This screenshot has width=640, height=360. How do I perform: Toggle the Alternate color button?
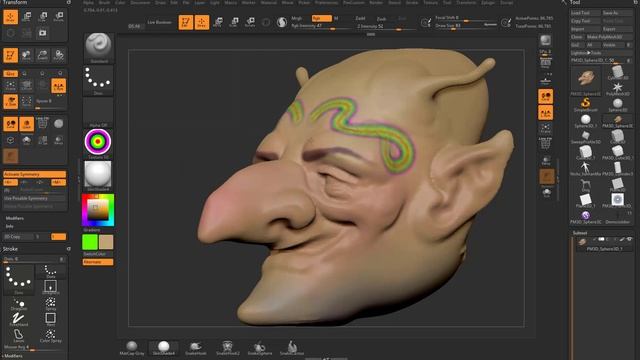(98, 262)
